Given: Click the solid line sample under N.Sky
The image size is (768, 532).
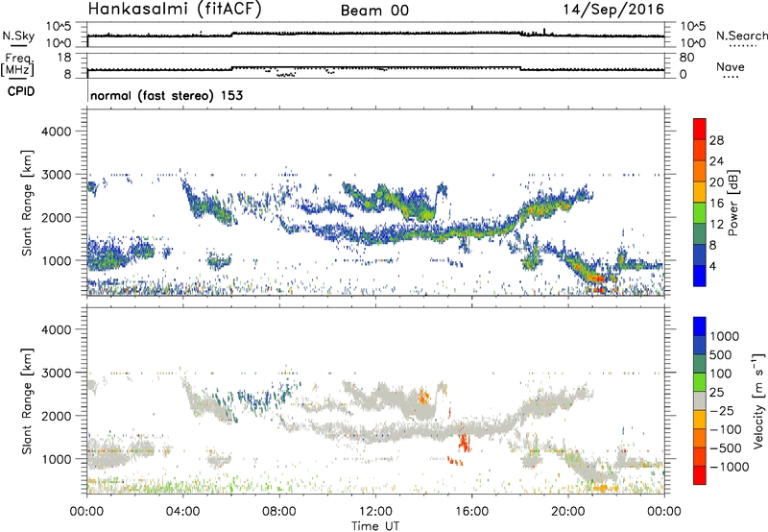Looking at the screenshot, I should pos(18,46).
